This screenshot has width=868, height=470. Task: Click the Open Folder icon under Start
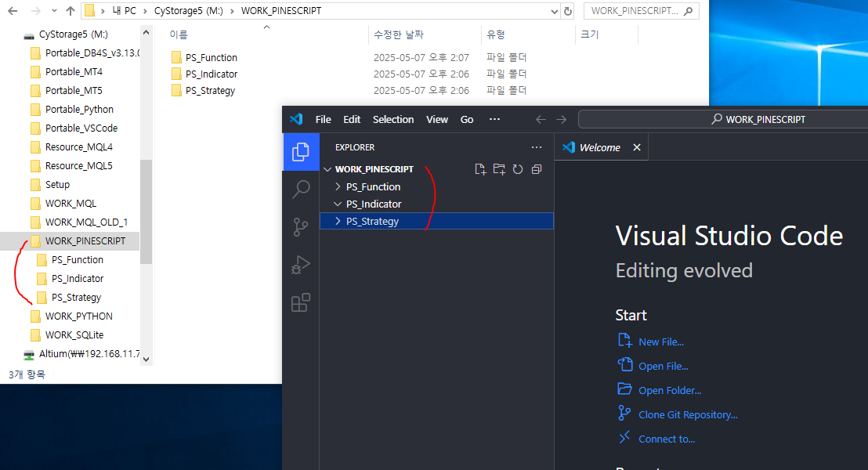pos(624,389)
